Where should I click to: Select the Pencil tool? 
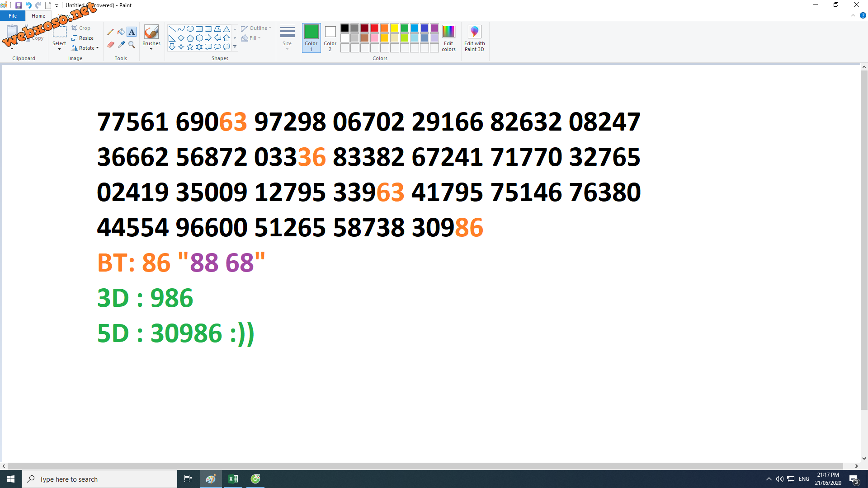pos(110,32)
